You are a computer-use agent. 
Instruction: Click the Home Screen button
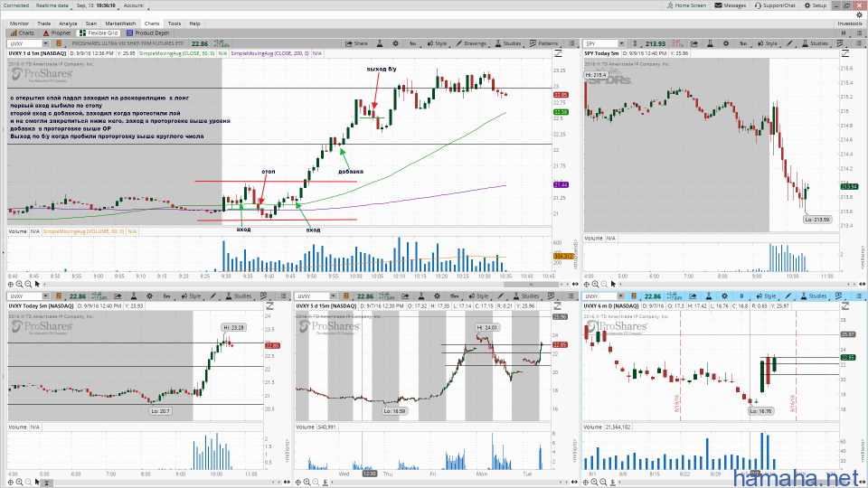click(686, 5)
